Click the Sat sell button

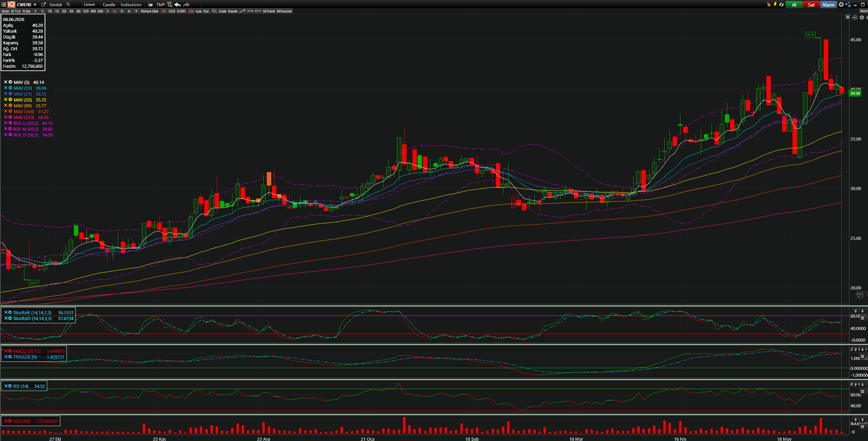[x=811, y=4]
